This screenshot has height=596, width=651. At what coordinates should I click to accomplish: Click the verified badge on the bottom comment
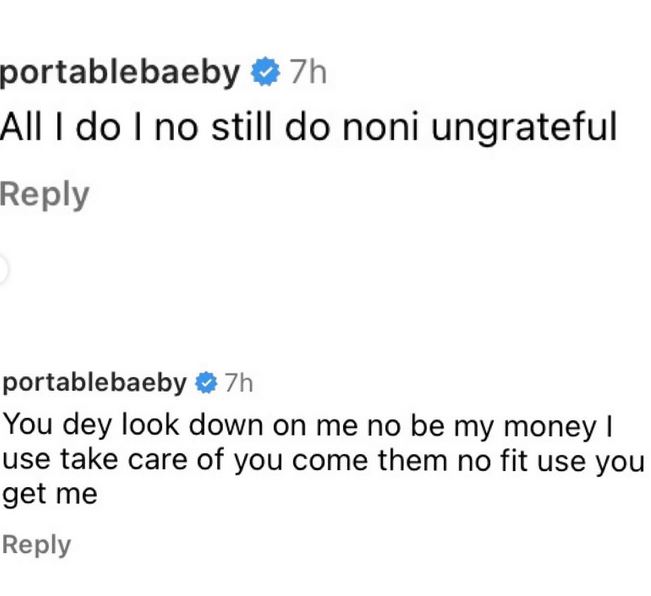coord(207,383)
